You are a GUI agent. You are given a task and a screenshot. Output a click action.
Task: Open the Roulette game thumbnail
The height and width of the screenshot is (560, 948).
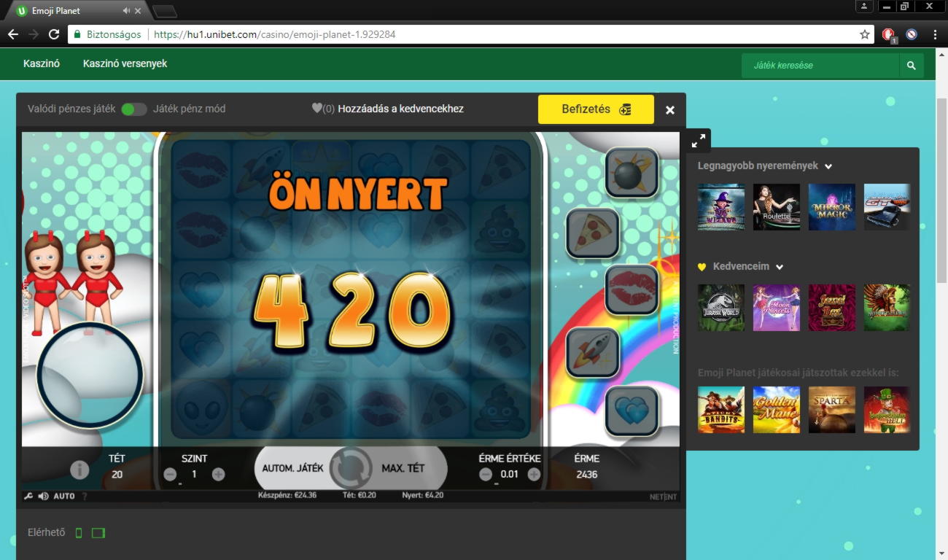[777, 207]
